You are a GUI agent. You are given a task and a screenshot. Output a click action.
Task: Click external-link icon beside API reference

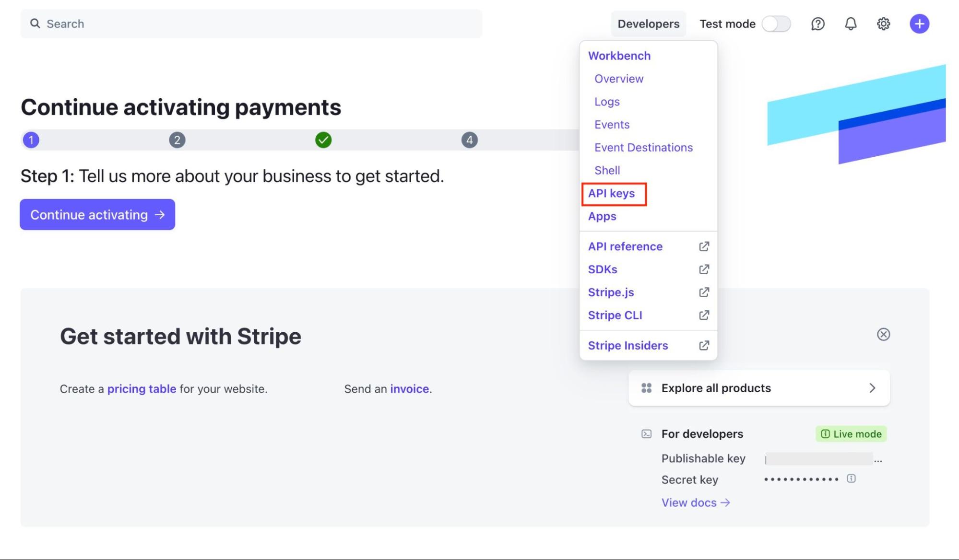point(704,246)
